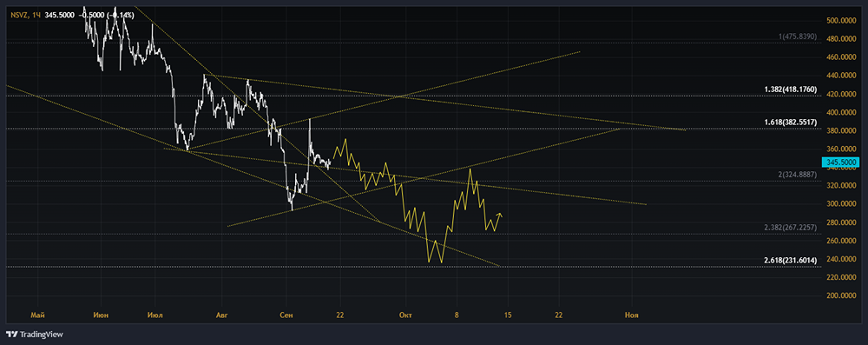Click the Май date label
868x345 pixels.
[37, 315]
